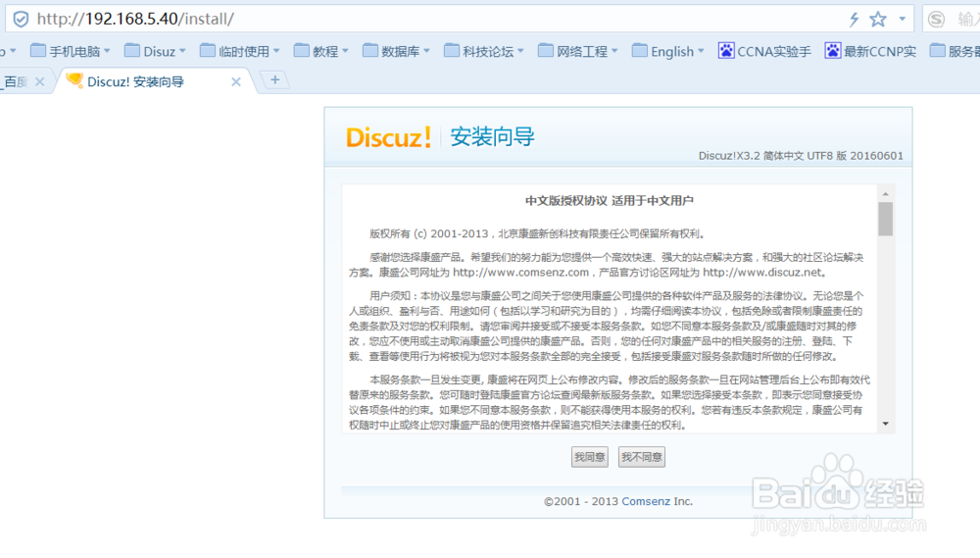Click the version text Discuz!X3.2 简体中文 UTF8
This screenshot has height=558, width=980.
765,156
